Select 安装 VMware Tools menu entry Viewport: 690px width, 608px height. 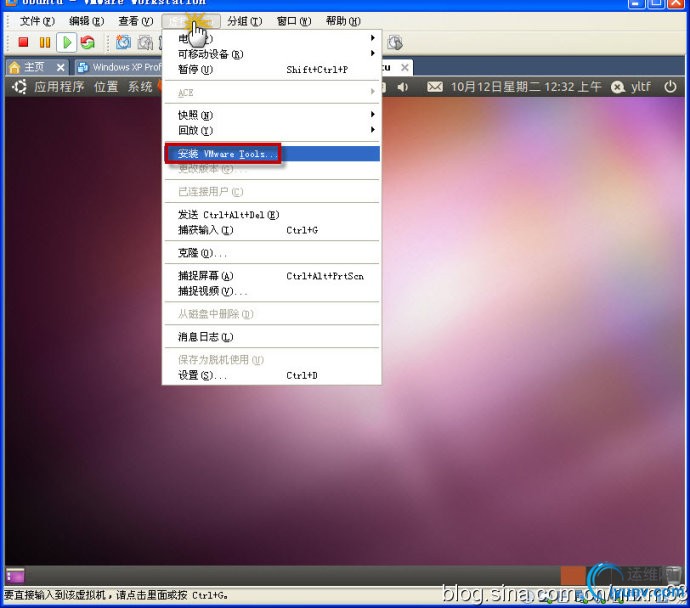coord(272,154)
